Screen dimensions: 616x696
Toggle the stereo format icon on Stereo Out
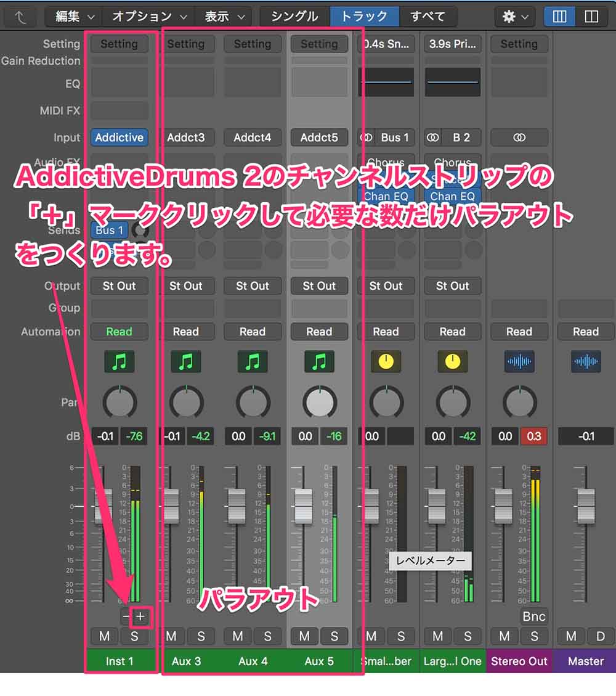coord(519,137)
